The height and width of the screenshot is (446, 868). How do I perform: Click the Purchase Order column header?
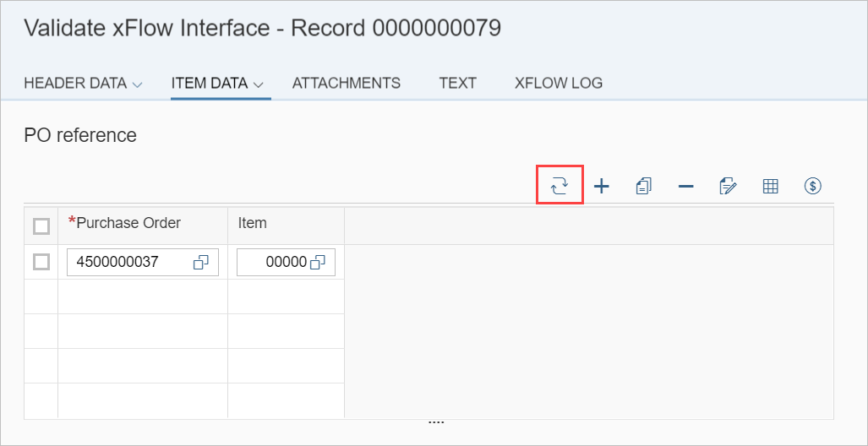pyautogui.click(x=128, y=223)
